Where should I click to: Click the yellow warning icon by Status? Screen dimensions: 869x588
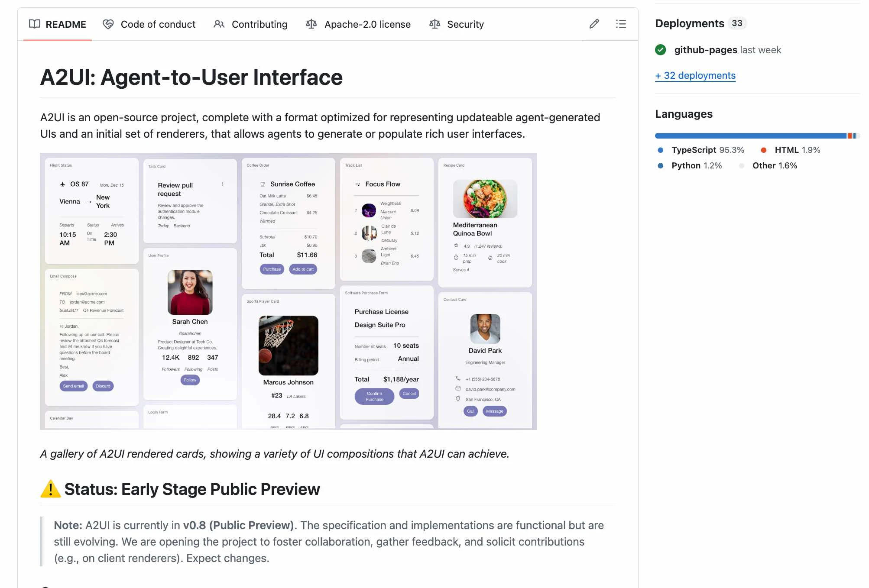pyautogui.click(x=51, y=489)
